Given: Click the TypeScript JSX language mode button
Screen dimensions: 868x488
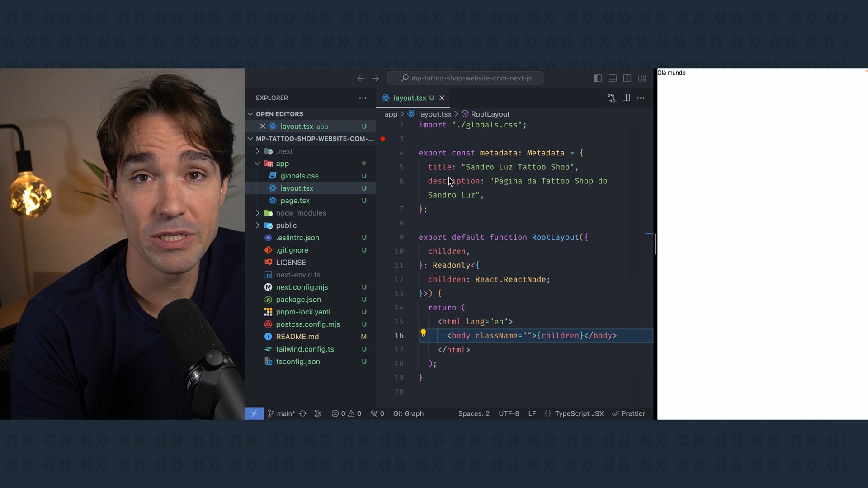Looking at the screenshot, I should [579, 413].
